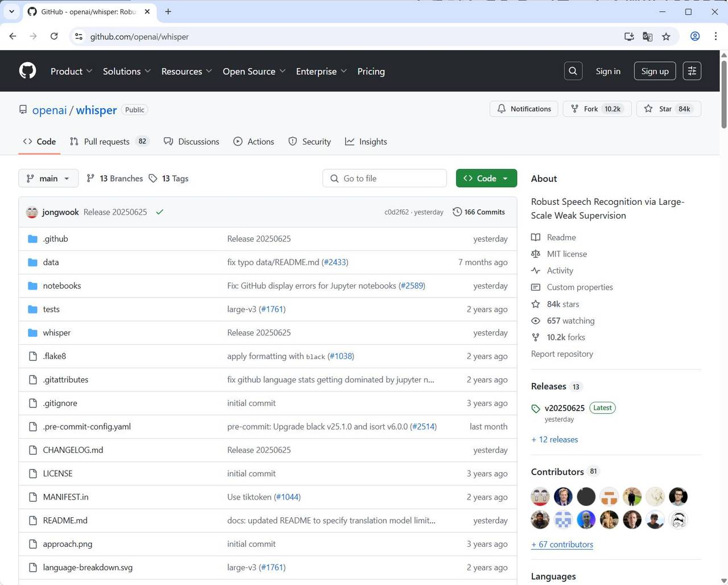Open the 166 Commits history
Screen dimensions: 728x585
click(479, 212)
